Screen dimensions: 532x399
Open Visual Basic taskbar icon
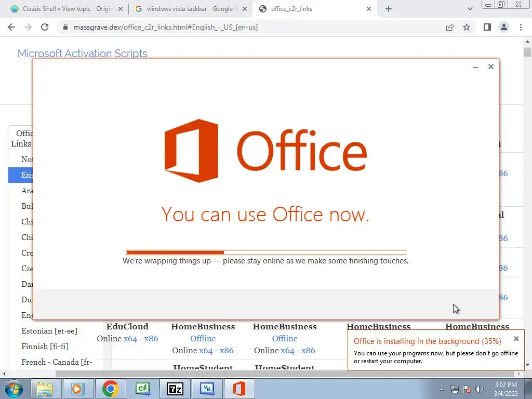point(207,389)
